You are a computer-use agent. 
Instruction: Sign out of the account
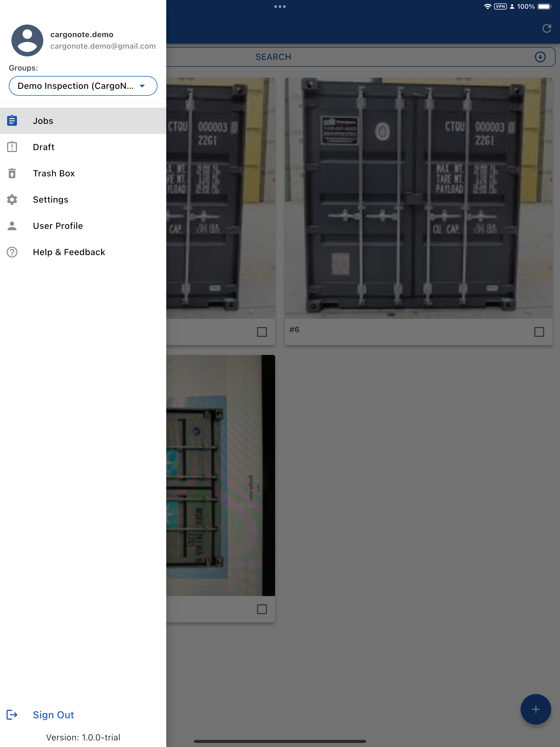click(83, 714)
